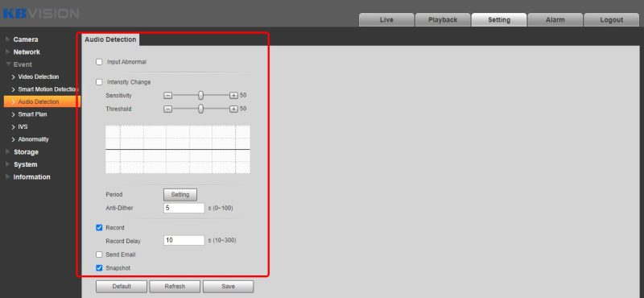Click the Record Delay label
Viewport: 644px width, 298px height.
[123, 242]
